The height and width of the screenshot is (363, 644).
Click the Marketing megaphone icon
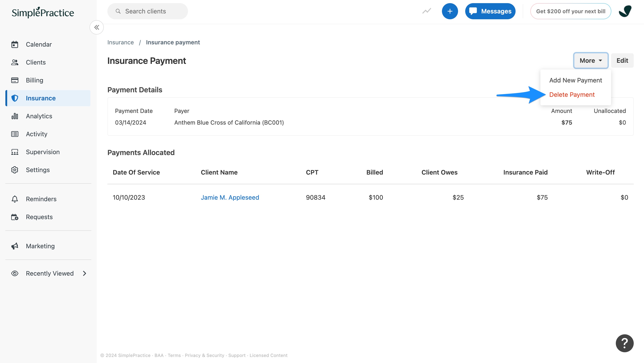coord(15,246)
